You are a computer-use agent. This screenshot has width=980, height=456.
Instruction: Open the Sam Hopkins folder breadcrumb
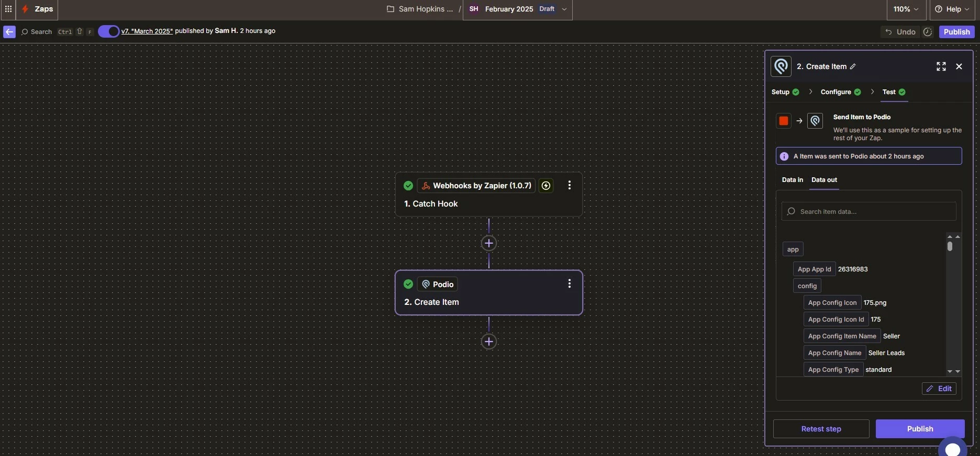tap(420, 9)
